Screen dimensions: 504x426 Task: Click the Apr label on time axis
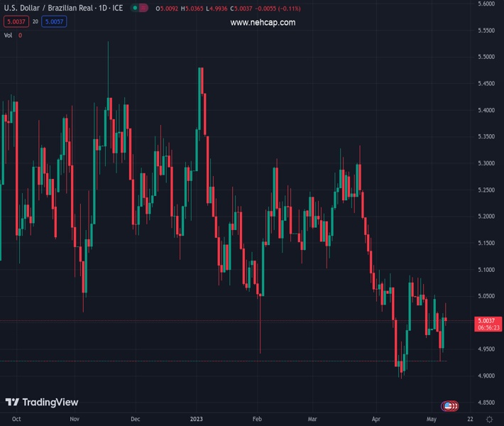click(375, 419)
